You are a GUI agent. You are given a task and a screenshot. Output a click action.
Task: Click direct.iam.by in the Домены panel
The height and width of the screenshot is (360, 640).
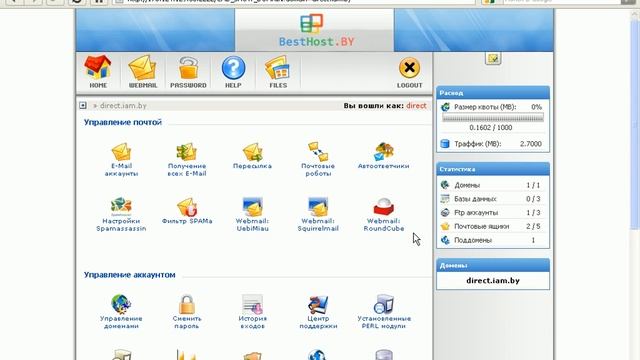point(493,280)
